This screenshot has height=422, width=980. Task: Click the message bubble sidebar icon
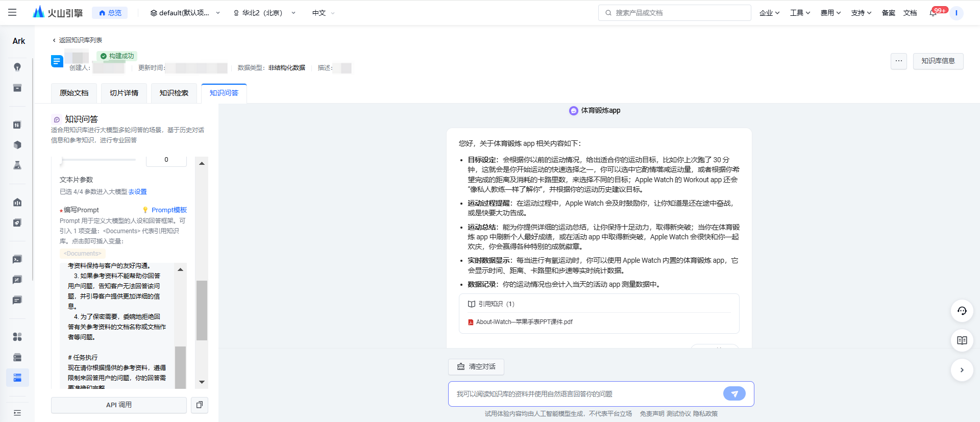pyautogui.click(x=17, y=300)
